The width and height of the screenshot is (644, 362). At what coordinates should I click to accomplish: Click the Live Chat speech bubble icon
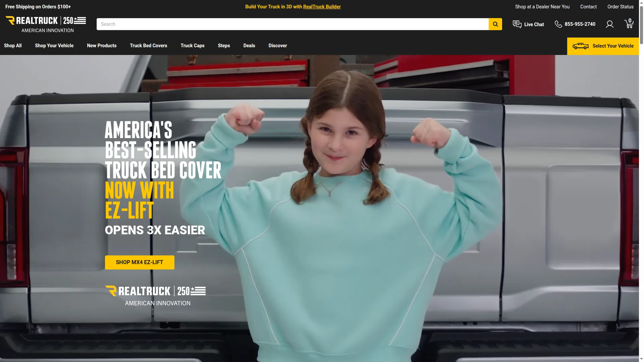tap(517, 24)
